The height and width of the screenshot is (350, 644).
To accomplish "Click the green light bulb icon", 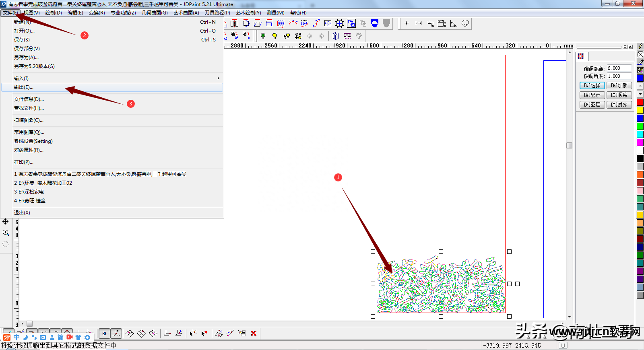I will click(x=263, y=36).
